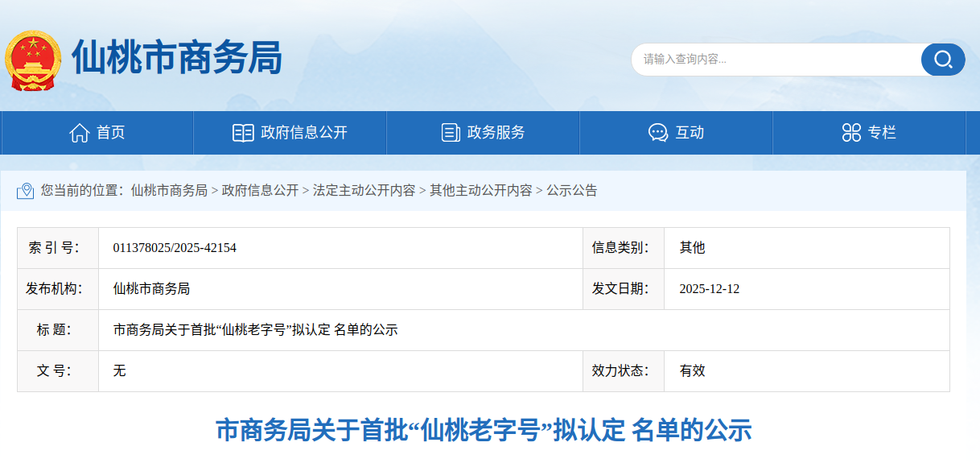Click the 仙桃市商务局 site title

point(177,58)
